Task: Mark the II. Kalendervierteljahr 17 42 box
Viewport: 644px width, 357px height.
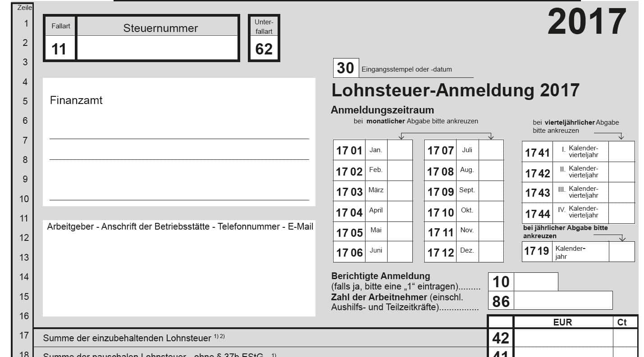Action: pos(621,172)
